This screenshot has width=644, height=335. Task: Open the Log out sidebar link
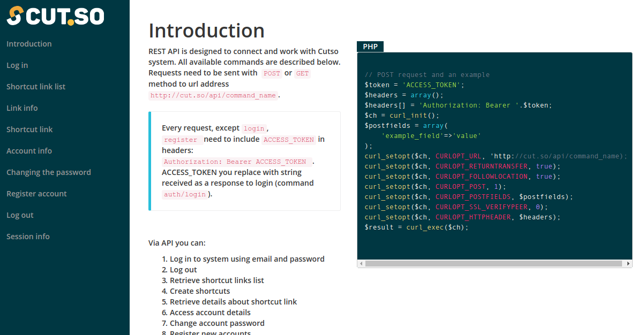click(20, 215)
